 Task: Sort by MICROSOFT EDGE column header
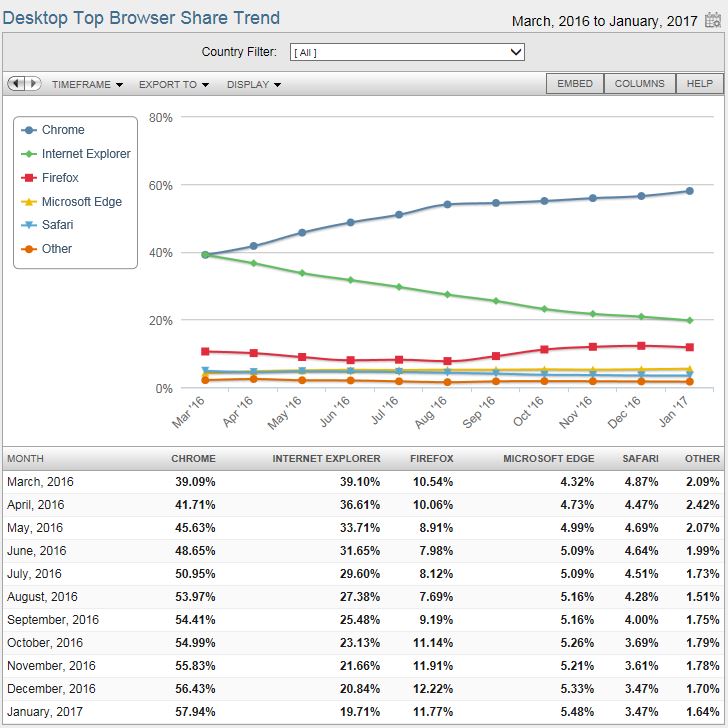(x=549, y=459)
